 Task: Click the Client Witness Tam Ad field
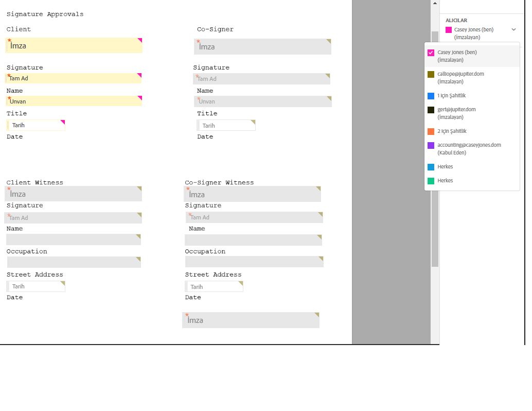click(x=73, y=218)
